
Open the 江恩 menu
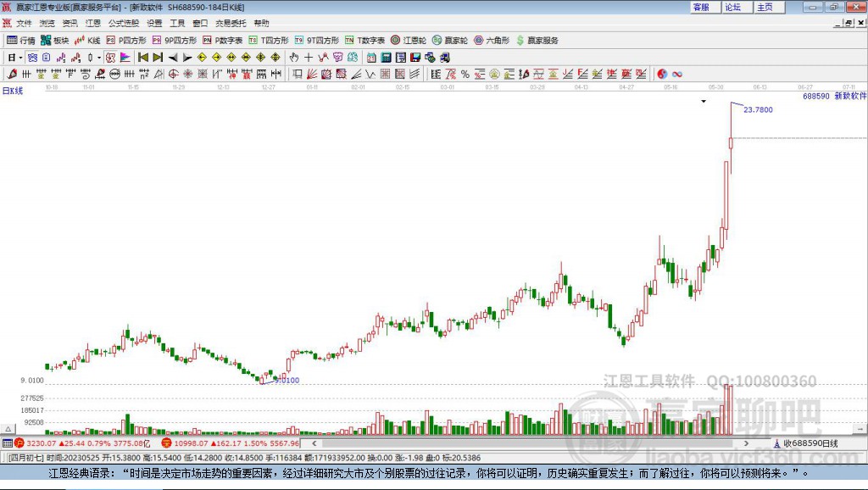point(93,23)
